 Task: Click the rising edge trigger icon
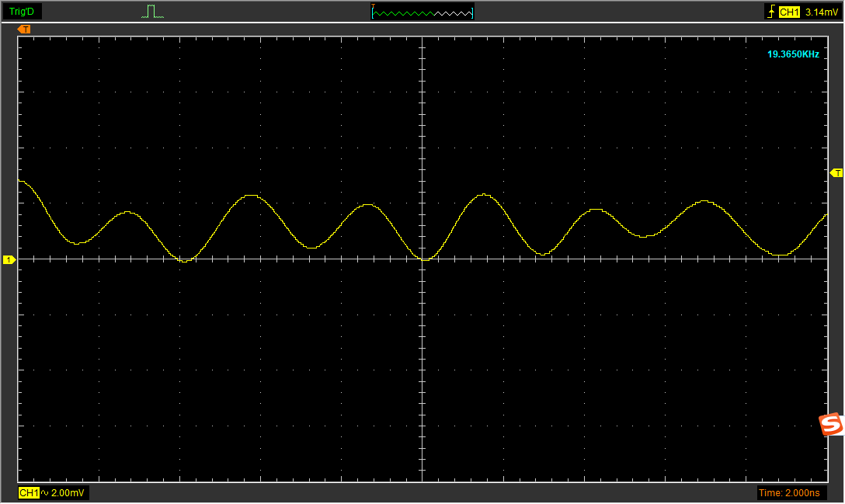point(772,12)
